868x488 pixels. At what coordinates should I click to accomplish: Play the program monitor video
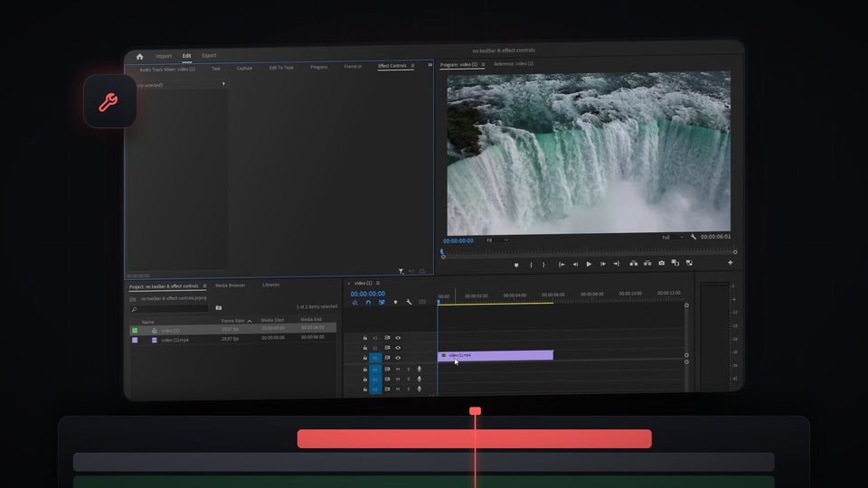pyautogui.click(x=589, y=264)
